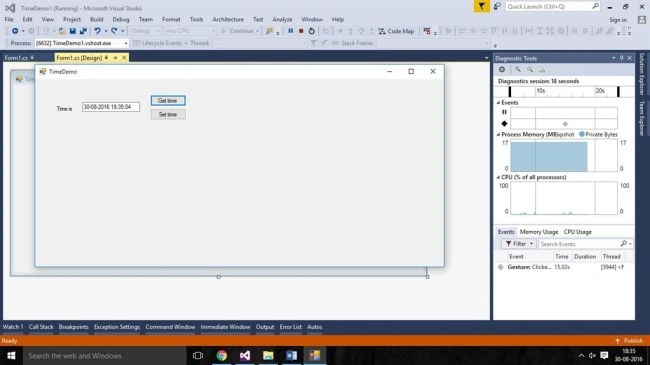Open Visual Studio from the taskbar
The height and width of the screenshot is (365, 650).
[x=245, y=355]
